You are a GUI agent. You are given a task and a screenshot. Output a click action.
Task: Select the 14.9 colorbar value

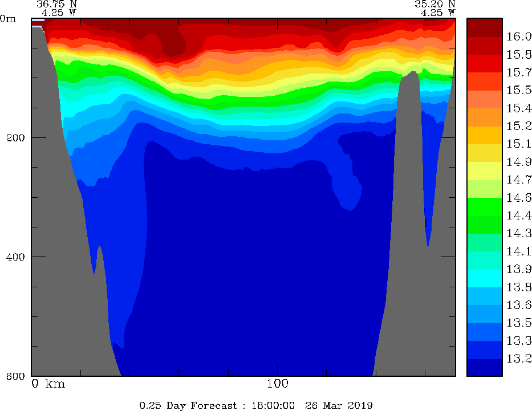pyautogui.click(x=519, y=162)
